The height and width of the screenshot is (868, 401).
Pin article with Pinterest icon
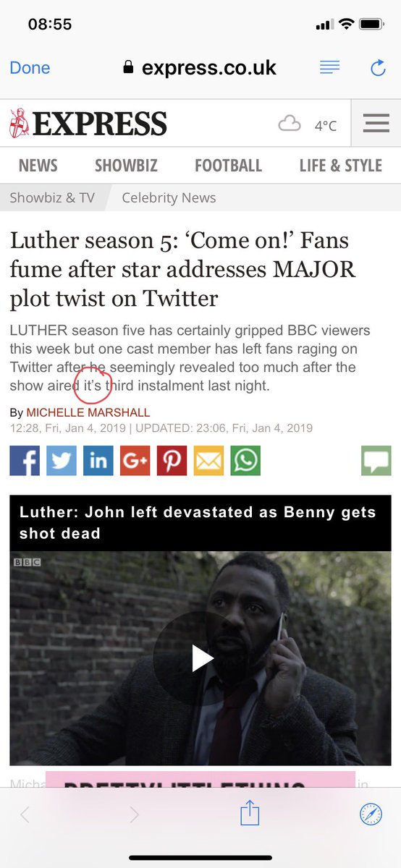click(x=172, y=461)
